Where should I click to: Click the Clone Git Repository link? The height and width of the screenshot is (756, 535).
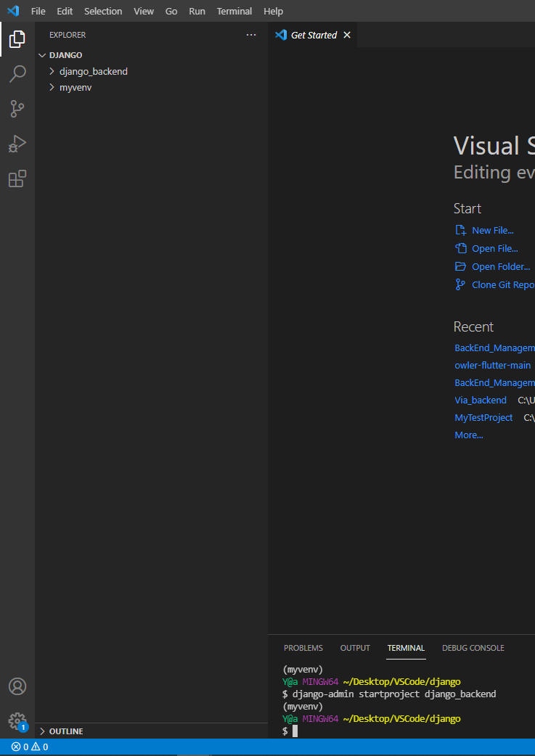click(x=503, y=284)
